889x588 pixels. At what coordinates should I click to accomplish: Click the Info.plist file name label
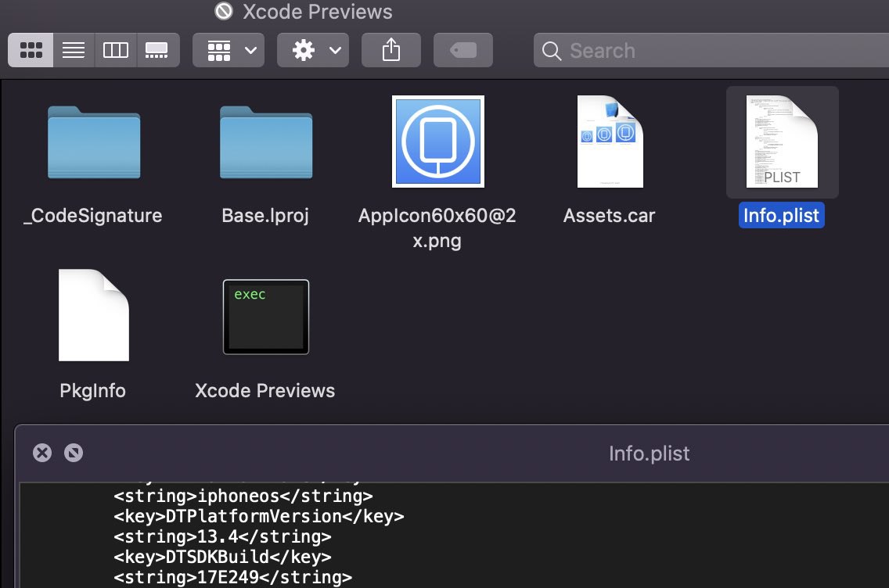click(781, 215)
